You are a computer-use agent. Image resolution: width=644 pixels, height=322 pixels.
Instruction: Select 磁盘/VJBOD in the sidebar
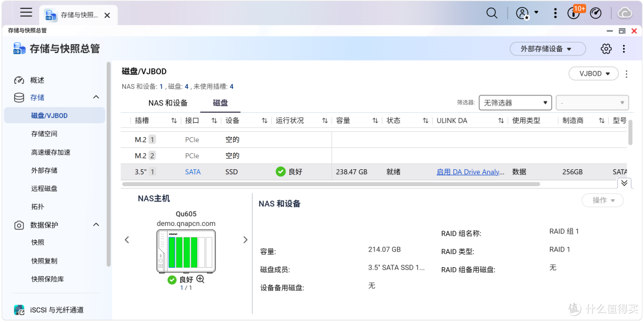[x=55, y=116]
